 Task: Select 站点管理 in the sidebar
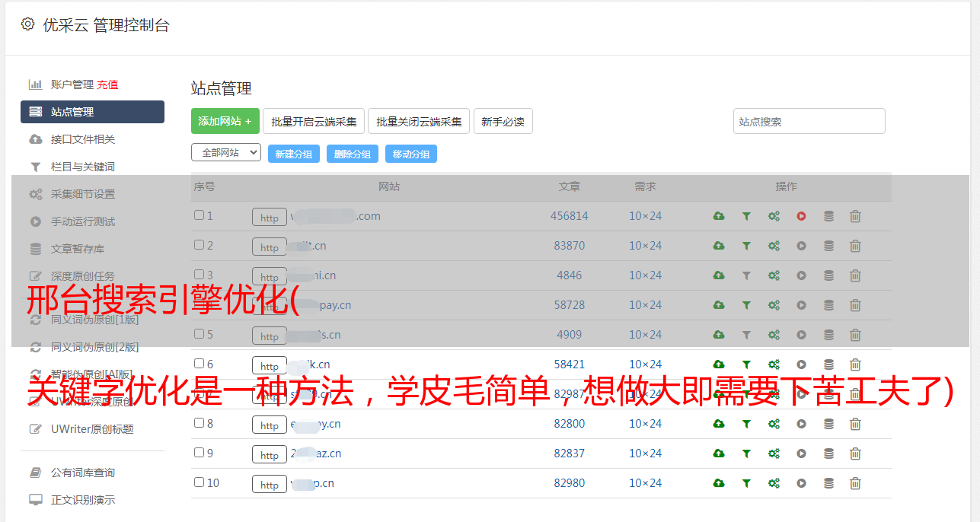pos(92,112)
